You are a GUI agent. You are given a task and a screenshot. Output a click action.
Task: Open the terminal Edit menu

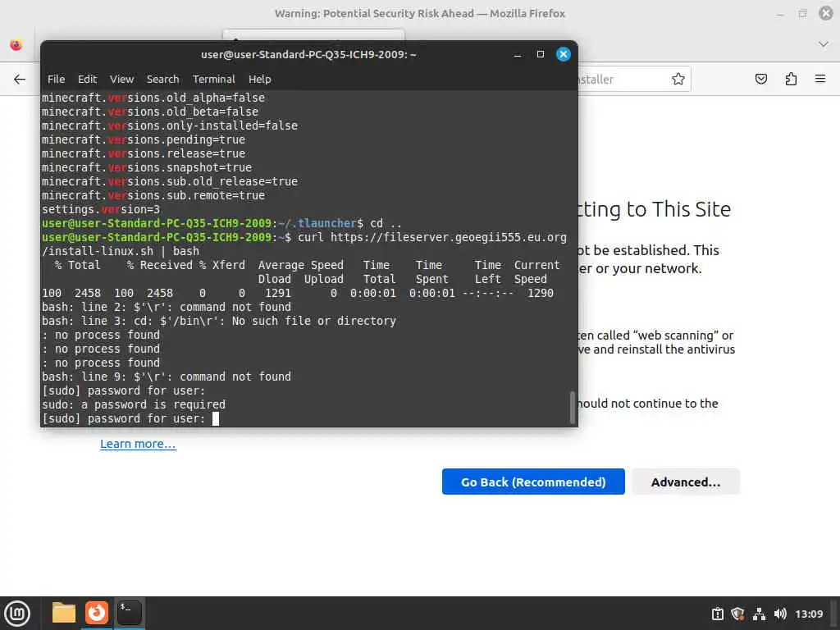pos(87,80)
